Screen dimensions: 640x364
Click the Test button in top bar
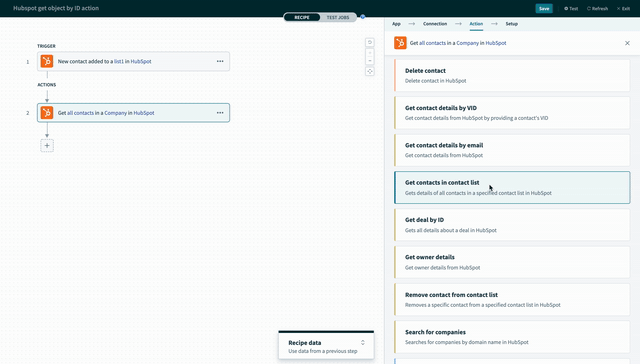click(x=571, y=9)
